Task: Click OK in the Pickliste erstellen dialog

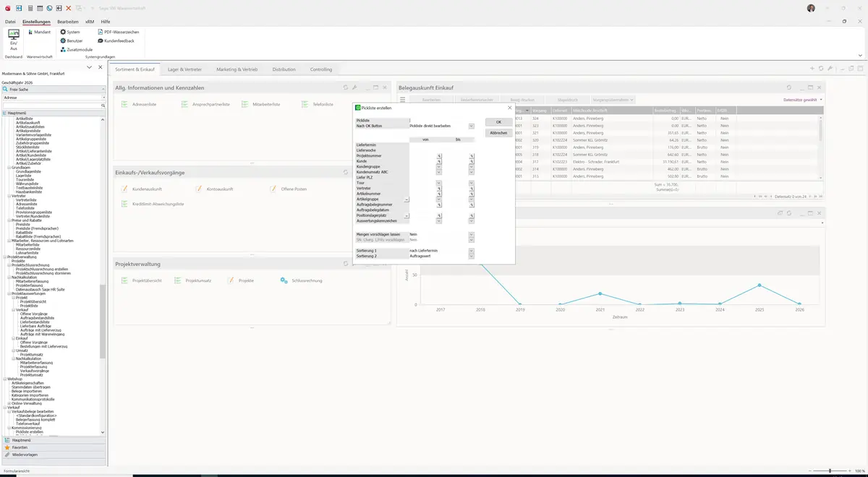Action: pyautogui.click(x=499, y=122)
